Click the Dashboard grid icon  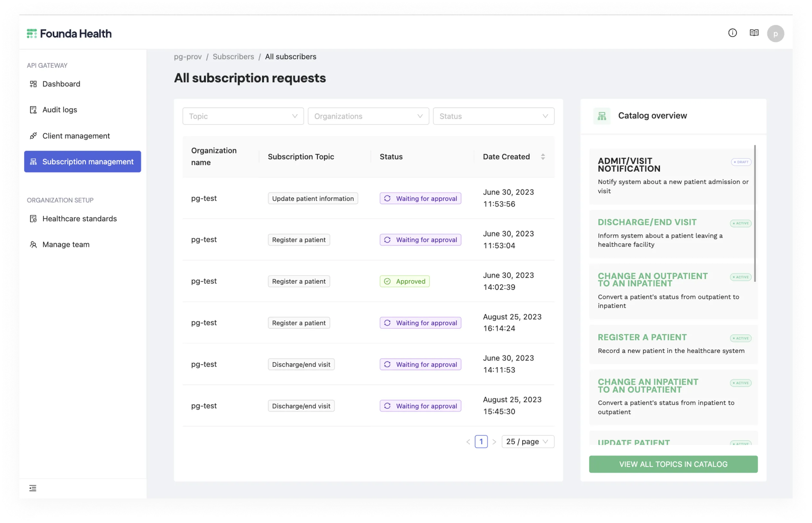coord(33,84)
